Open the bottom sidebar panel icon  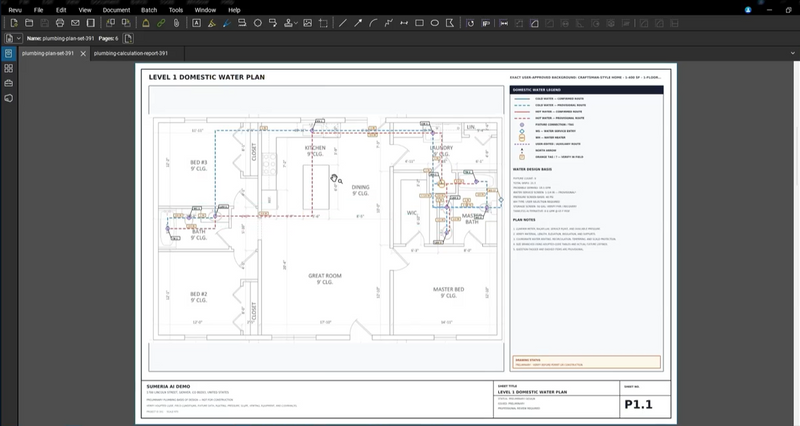tap(8, 98)
